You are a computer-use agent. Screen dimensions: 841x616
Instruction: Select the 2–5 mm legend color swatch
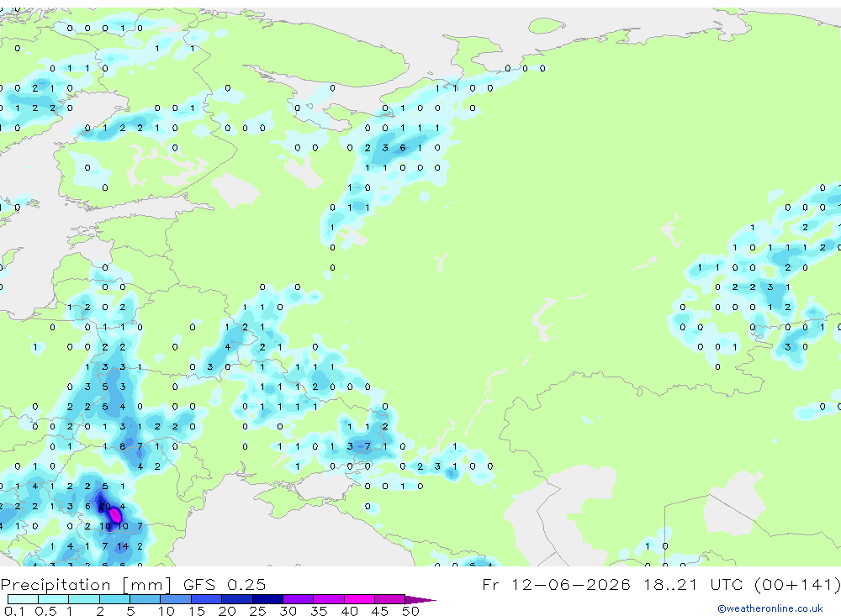point(114,599)
